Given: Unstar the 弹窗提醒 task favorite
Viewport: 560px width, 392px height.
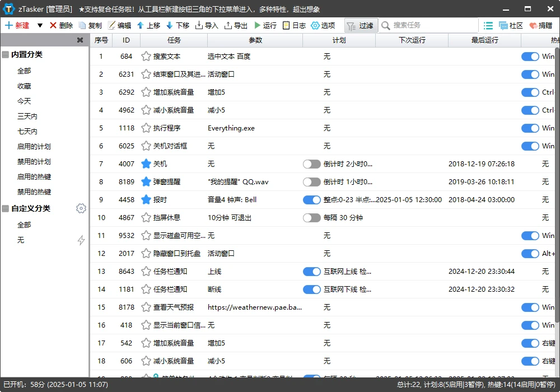Looking at the screenshot, I should click(x=146, y=181).
